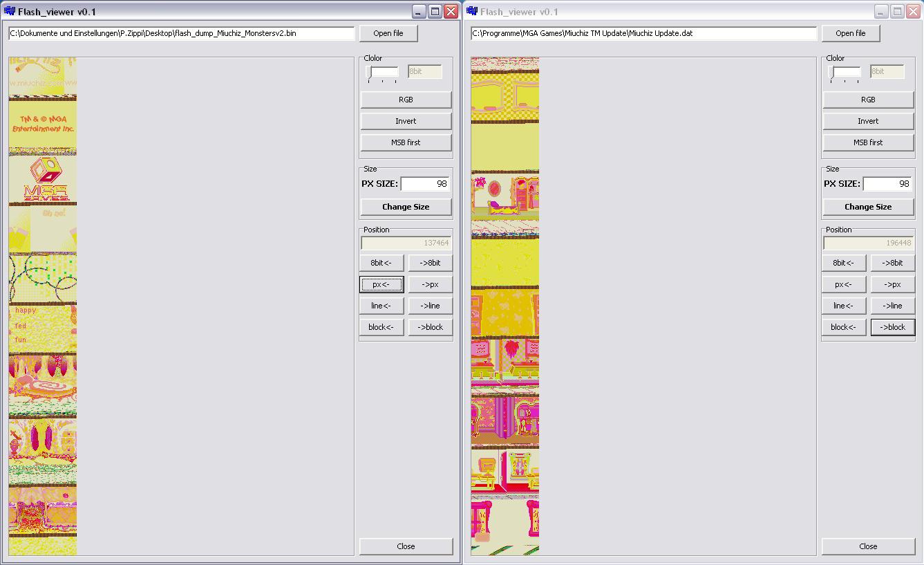Click the 8bit<- button in the left window

(x=381, y=263)
